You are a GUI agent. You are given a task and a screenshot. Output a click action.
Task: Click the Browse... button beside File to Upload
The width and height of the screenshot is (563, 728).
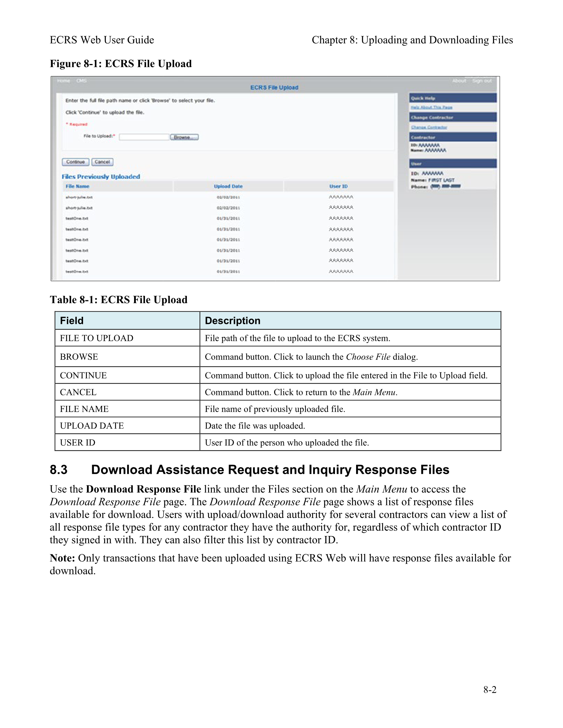[184, 137]
